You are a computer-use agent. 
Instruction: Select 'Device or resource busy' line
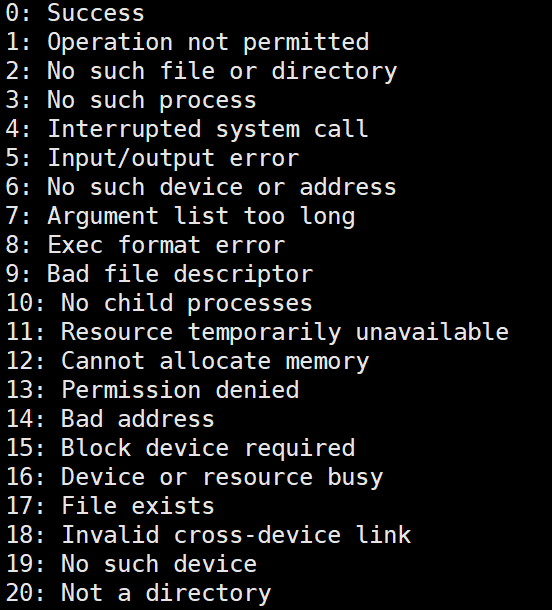194,477
